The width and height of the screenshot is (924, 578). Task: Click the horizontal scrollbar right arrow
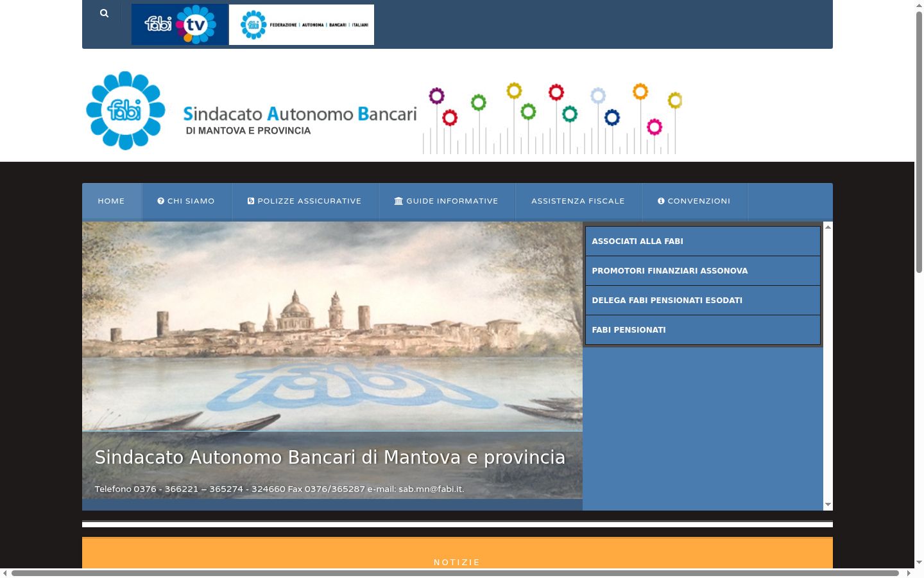pos(909,573)
